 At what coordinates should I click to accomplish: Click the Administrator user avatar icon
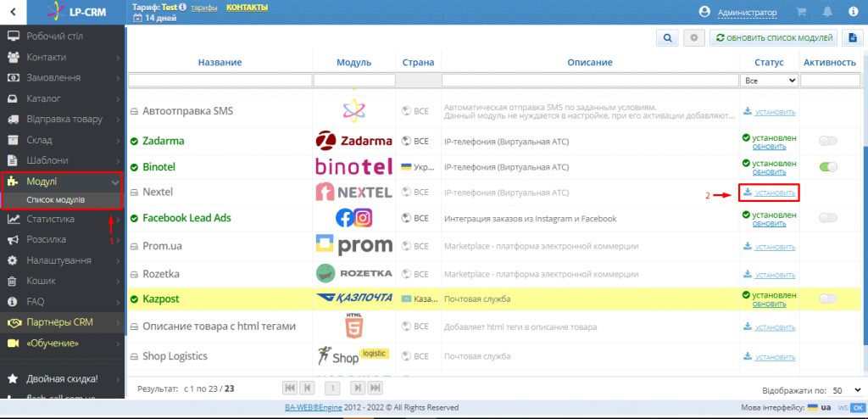pyautogui.click(x=704, y=12)
